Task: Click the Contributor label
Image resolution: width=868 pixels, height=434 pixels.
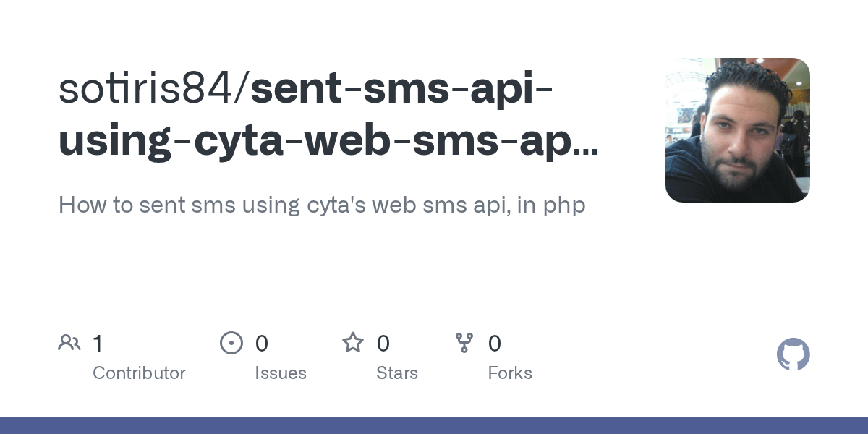Action: tap(139, 373)
